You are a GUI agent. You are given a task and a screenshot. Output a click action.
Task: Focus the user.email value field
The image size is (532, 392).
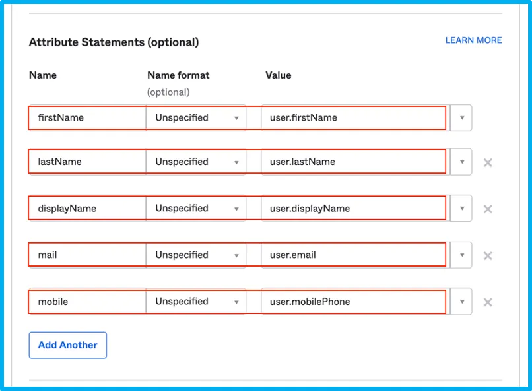[x=356, y=255]
